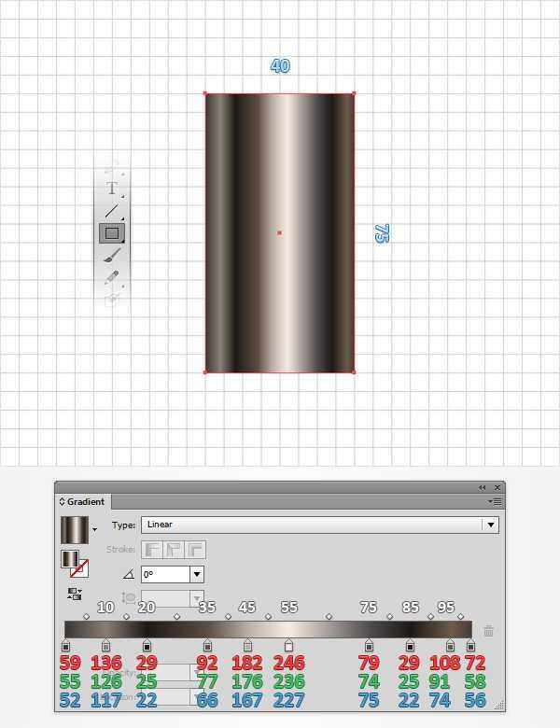Activate the stroke swatch with red slash
Image resolution: width=560 pixels, height=728 pixels.
[x=79, y=568]
